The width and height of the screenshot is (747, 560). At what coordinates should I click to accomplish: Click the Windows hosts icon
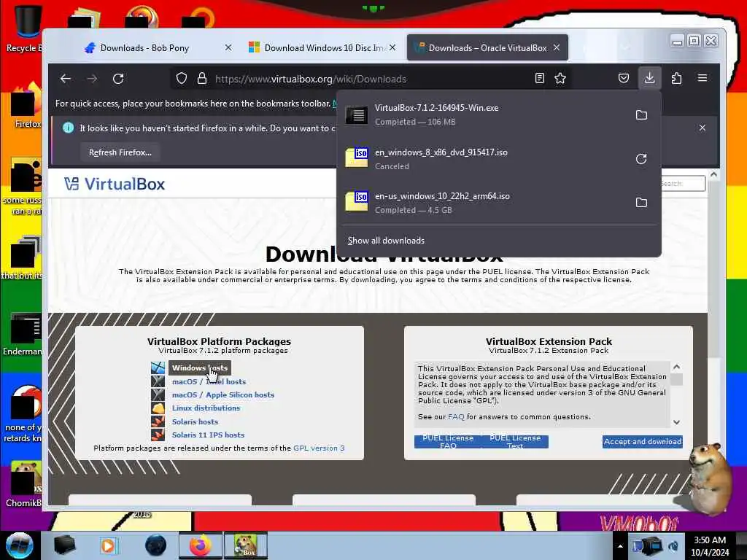click(158, 367)
